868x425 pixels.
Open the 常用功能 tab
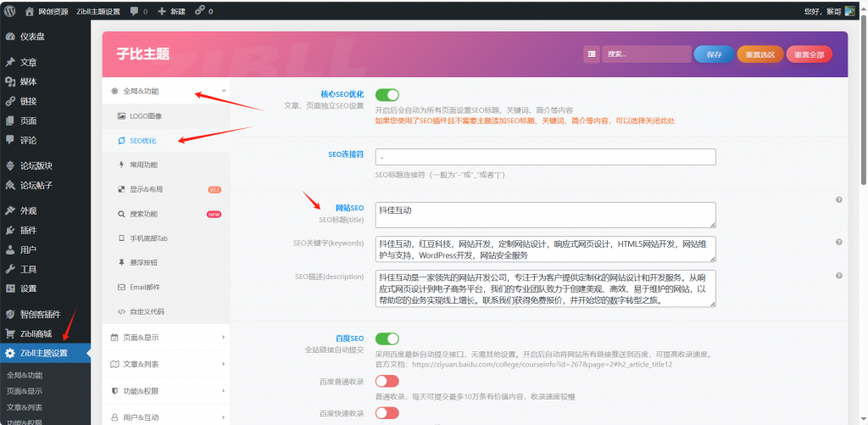[x=166, y=165]
